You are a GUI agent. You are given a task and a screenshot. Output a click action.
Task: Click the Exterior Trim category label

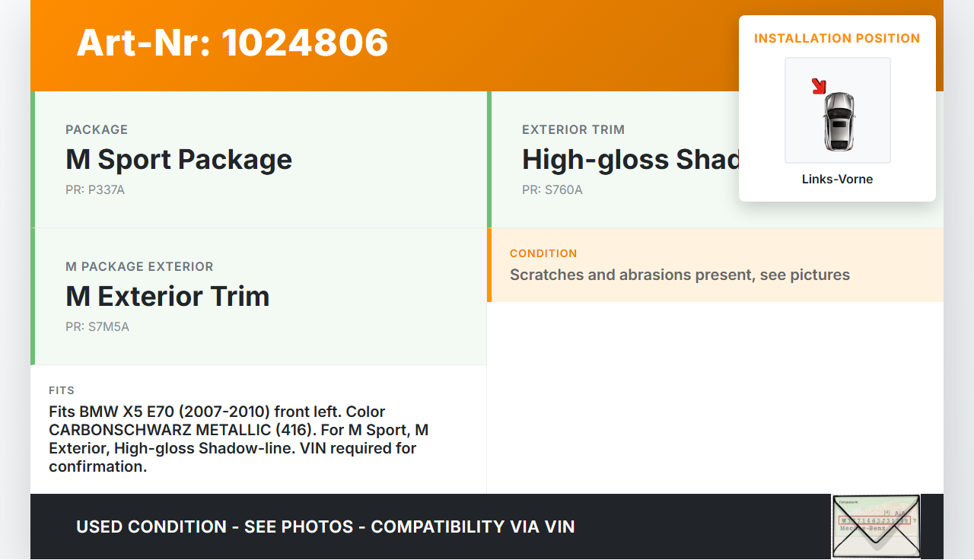pyautogui.click(x=573, y=130)
